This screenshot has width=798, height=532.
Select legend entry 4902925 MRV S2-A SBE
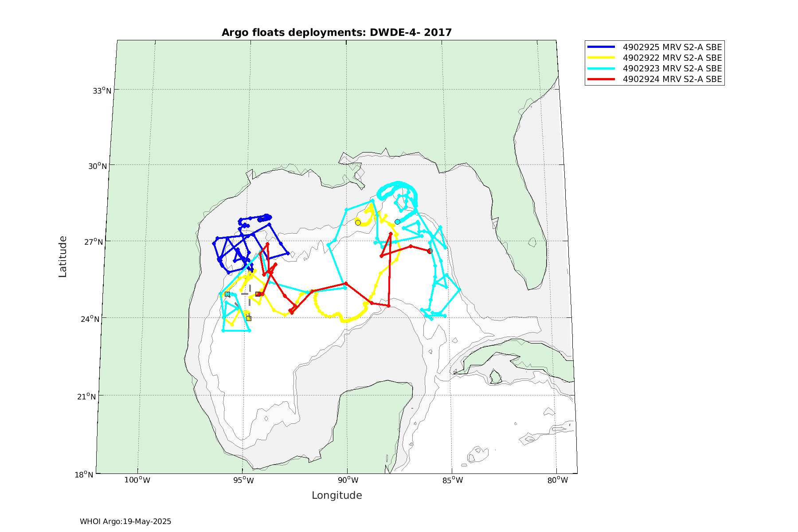[x=654, y=47]
